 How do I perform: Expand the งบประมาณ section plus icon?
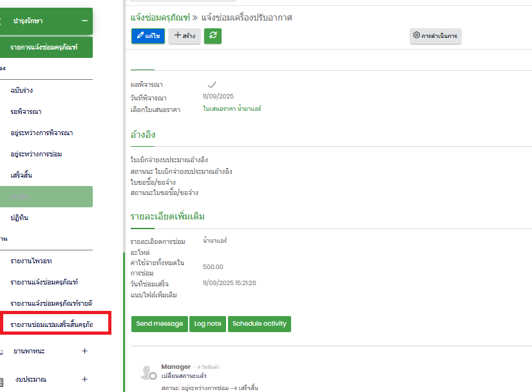tap(84, 380)
